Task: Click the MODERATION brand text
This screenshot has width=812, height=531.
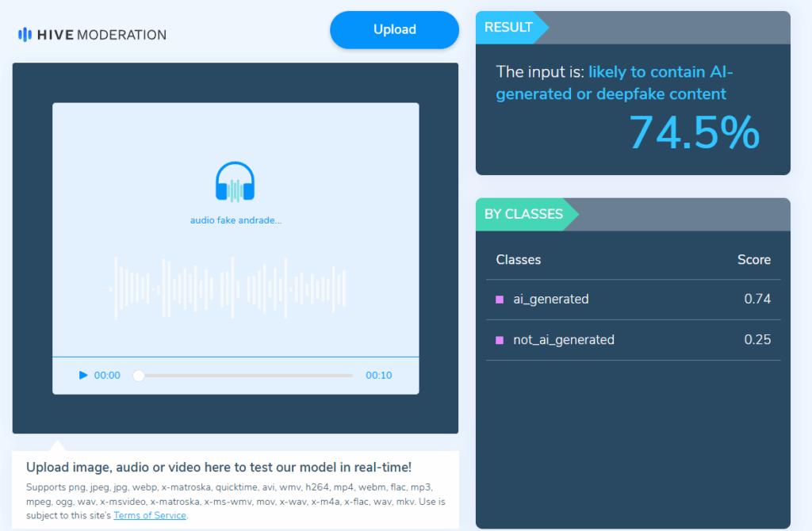Action: pyautogui.click(x=119, y=35)
